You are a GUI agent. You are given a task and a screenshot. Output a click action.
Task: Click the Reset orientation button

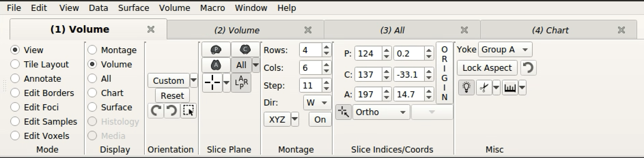(172, 96)
